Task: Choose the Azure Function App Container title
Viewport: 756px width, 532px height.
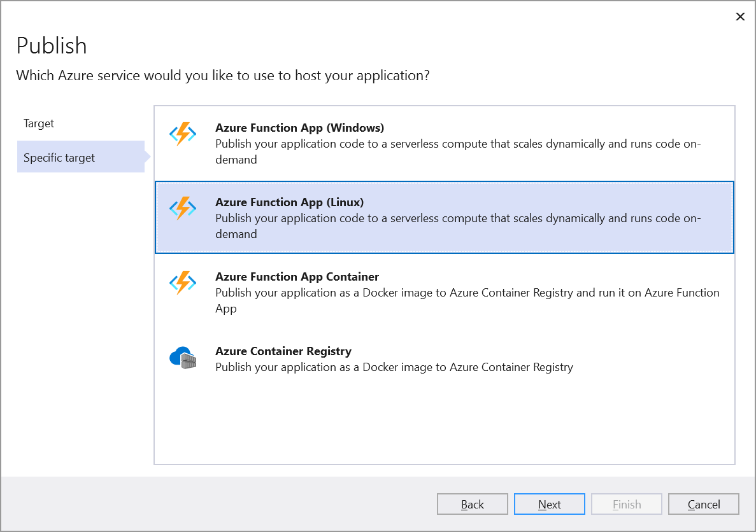Action: pyautogui.click(x=297, y=277)
